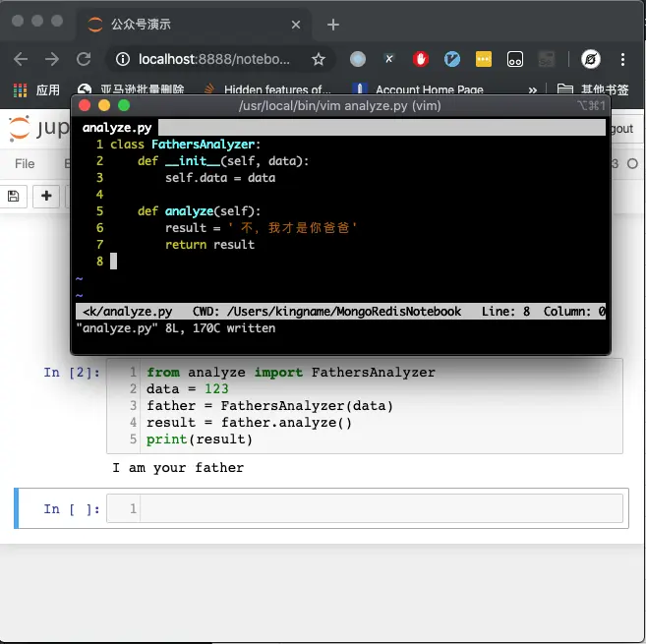The height and width of the screenshot is (644, 646).
Task: Expand hidden bookmarks chevron
Action: pyautogui.click(x=532, y=89)
